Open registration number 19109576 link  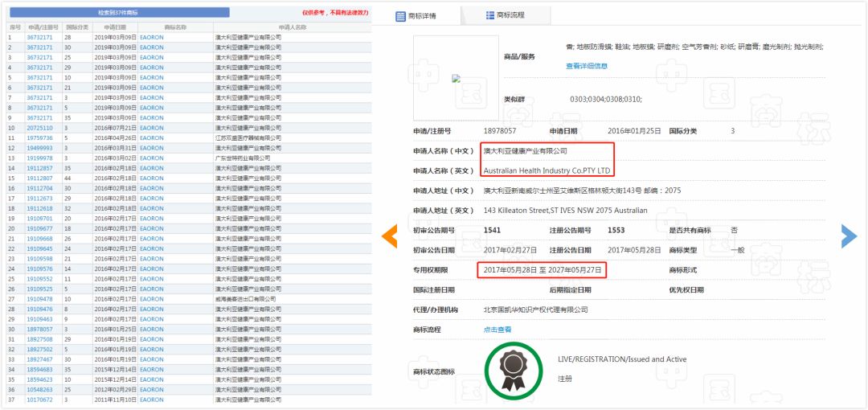point(39,269)
